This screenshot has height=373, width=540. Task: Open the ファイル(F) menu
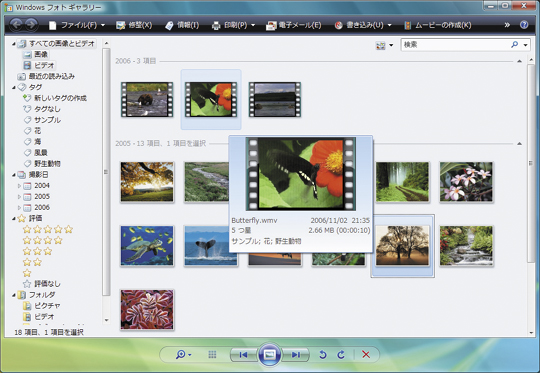point(76,25)
